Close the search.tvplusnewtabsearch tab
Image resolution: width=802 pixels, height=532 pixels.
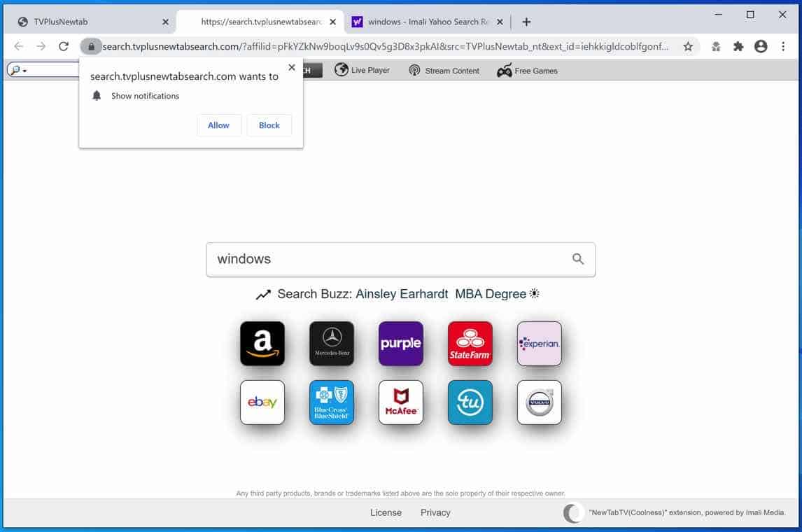coord(333,22)
